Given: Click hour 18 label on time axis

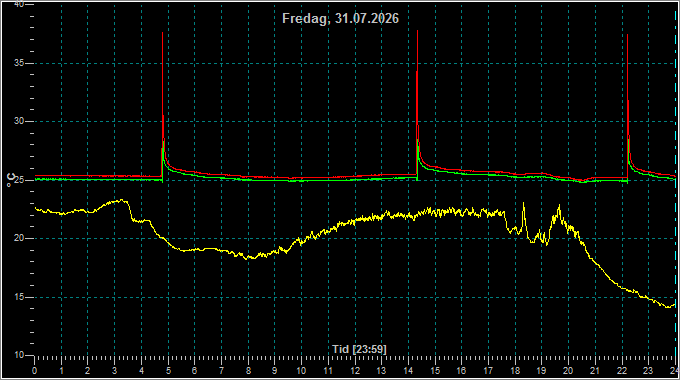Looking at the screenshot, I should pos(515,371).
